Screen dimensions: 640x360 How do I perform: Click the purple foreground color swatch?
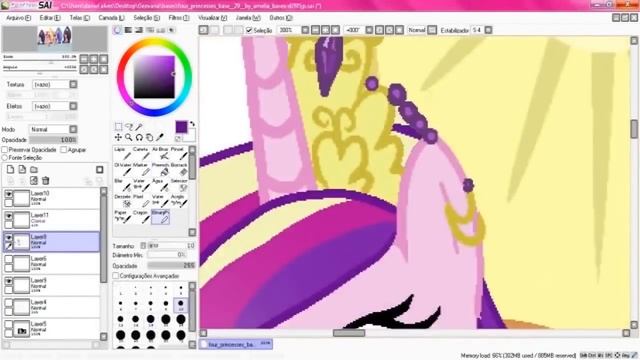tap(181, 127)
